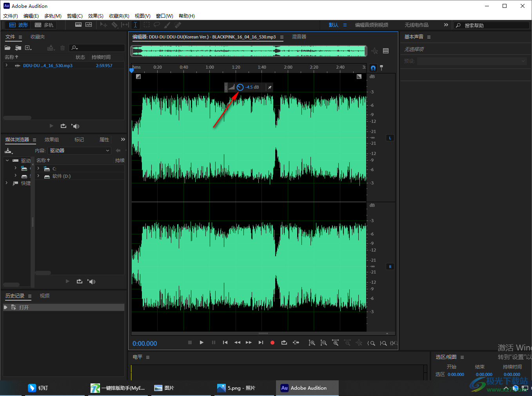Click the new file icon in Files panel
This screenshot has width=532, height=396.
pos(28,48)
